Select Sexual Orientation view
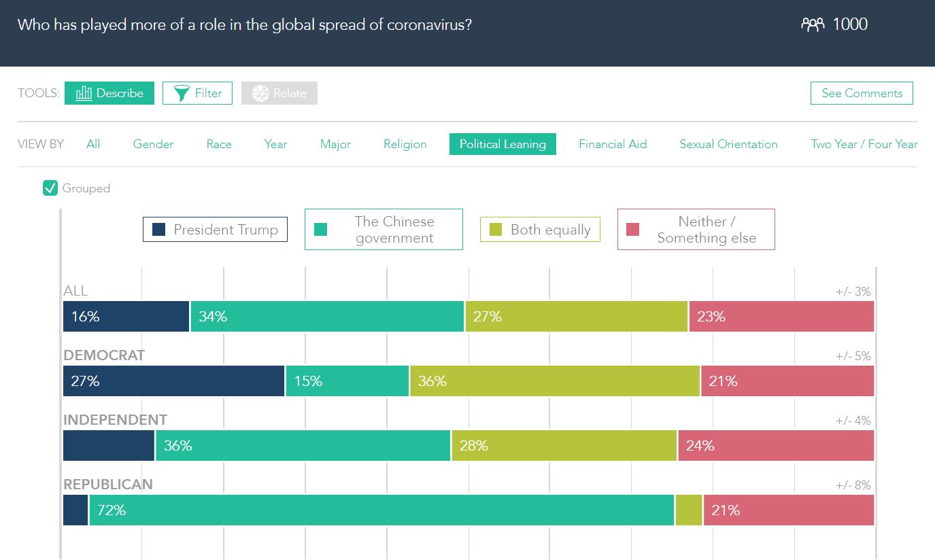Image resolution: width=935 pixels, height=560 pixels. [728, 144]
